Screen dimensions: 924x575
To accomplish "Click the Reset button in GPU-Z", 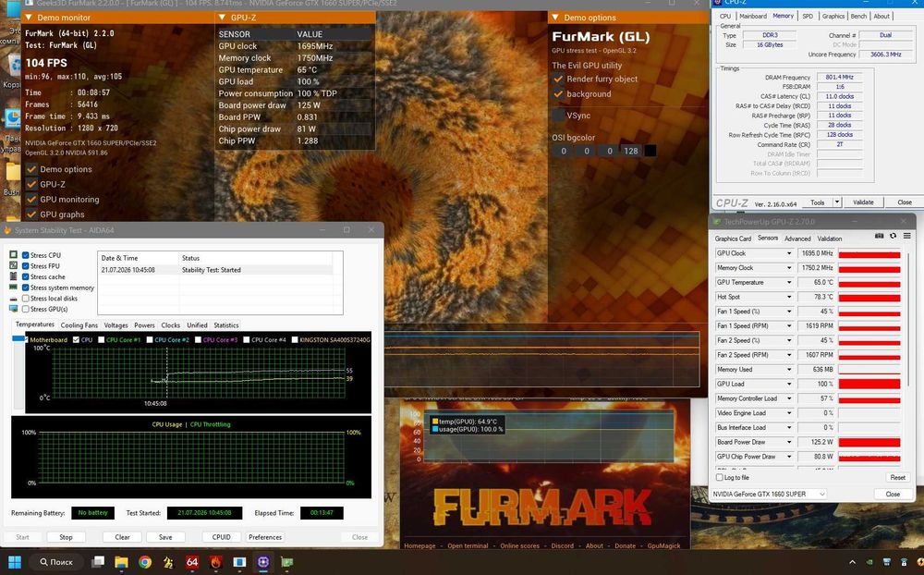I will point(897,477).
